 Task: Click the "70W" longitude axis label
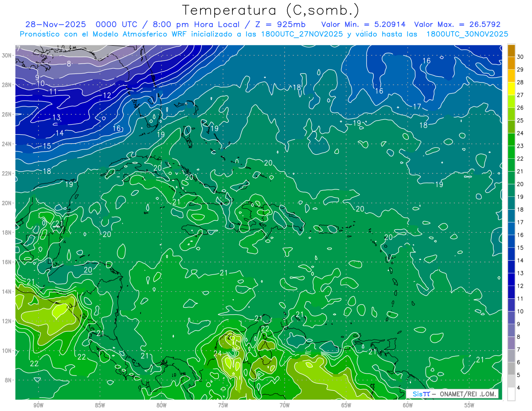[x=285, y=405]
